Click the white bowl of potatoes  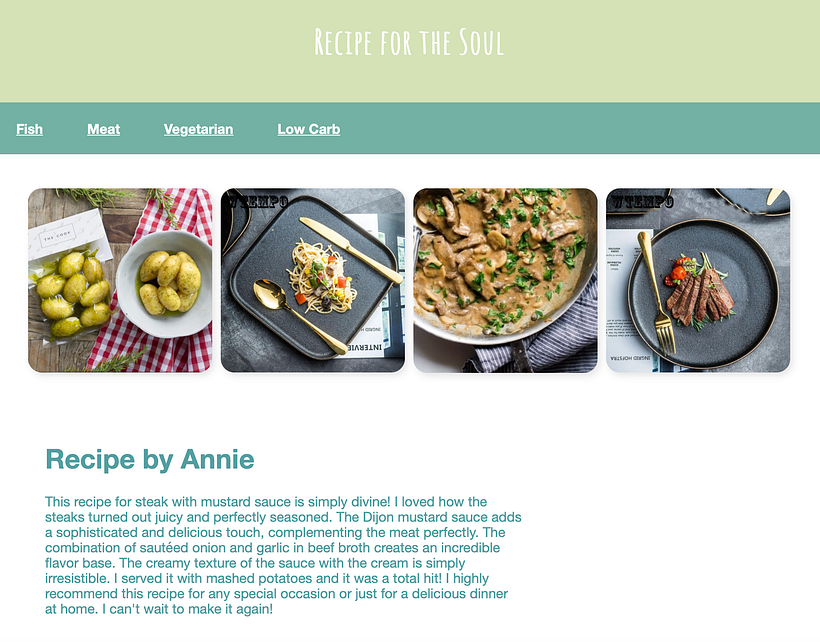[x=164, y=284]
